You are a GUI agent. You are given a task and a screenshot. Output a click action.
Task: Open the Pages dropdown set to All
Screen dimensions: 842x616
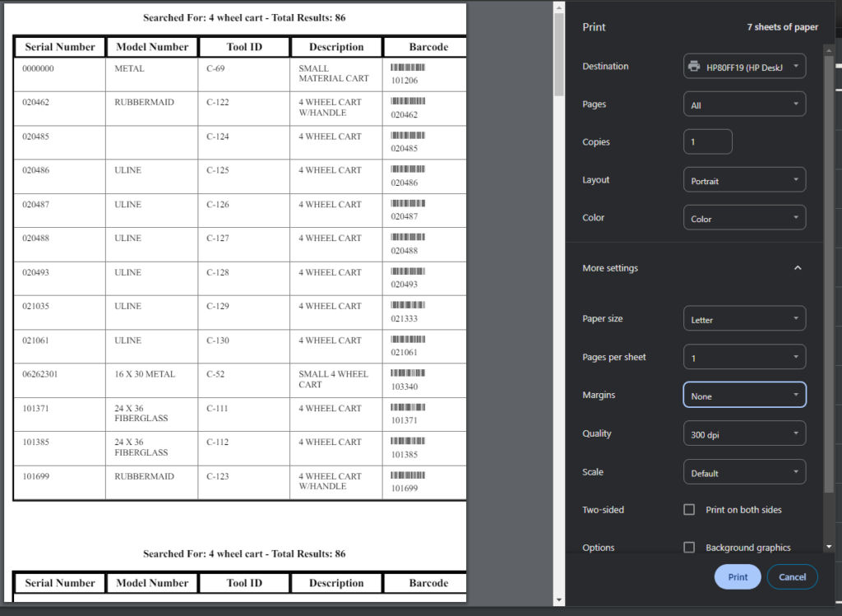[x=744, y=104]
